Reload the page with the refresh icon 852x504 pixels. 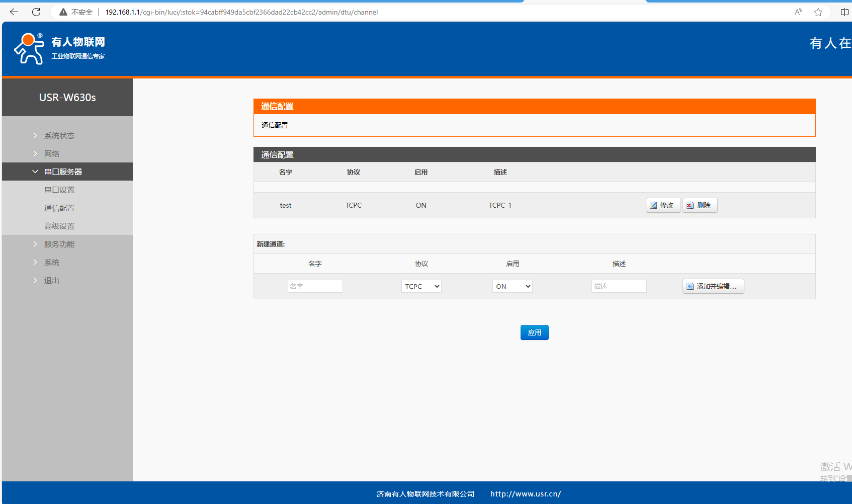coord(36,12)
